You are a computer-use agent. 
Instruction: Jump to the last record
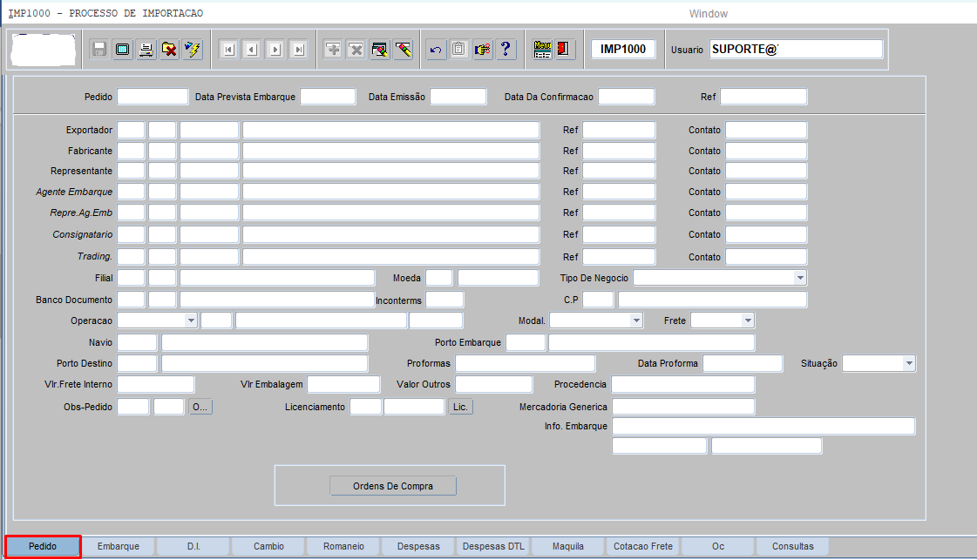(x=299, y=50)
